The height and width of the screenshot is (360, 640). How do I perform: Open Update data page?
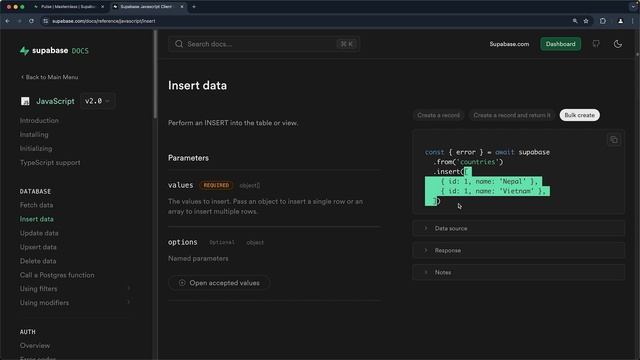pos(39,233)
